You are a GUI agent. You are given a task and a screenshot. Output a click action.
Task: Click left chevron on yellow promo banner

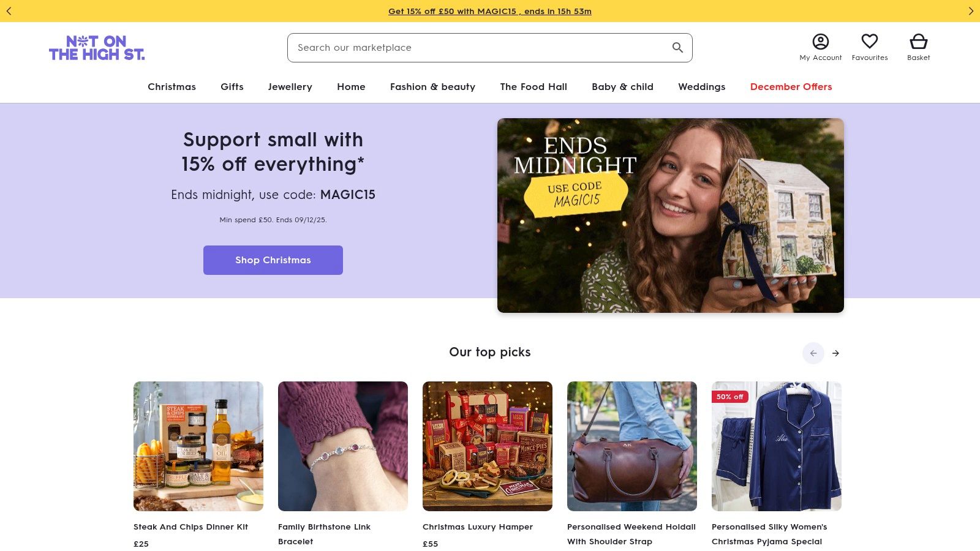(x=9, y=11)
